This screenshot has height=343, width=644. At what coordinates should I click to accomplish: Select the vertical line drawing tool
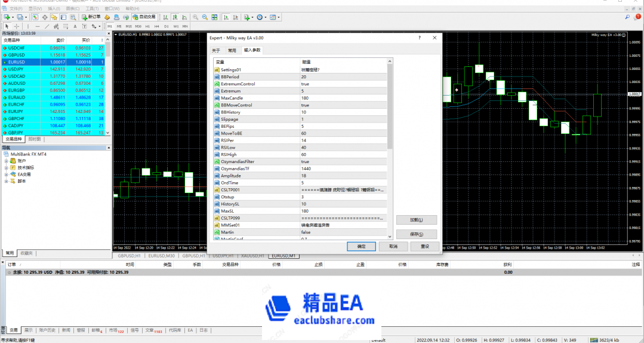tap(28, 26)
